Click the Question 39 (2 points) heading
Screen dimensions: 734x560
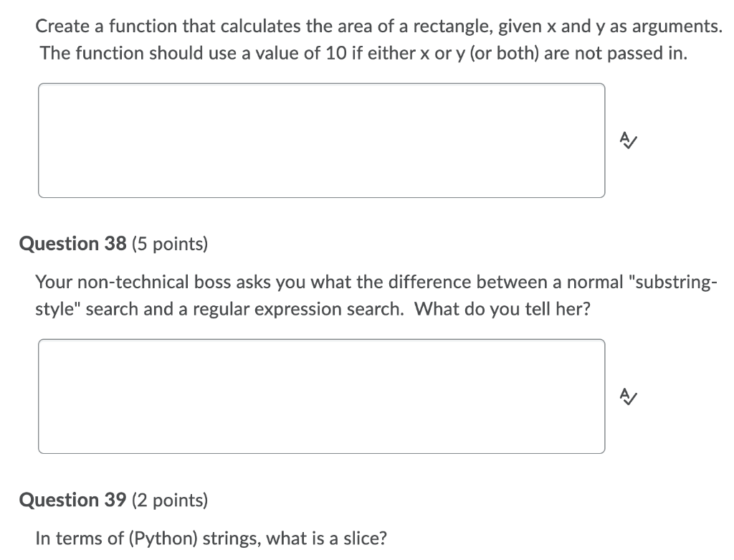tap(113, 500)
